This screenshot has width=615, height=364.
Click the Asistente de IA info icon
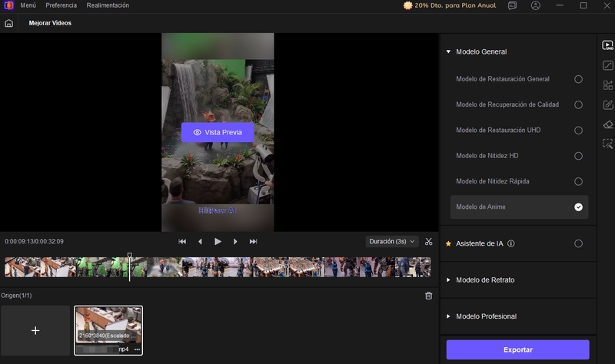(x=511, y=243)
